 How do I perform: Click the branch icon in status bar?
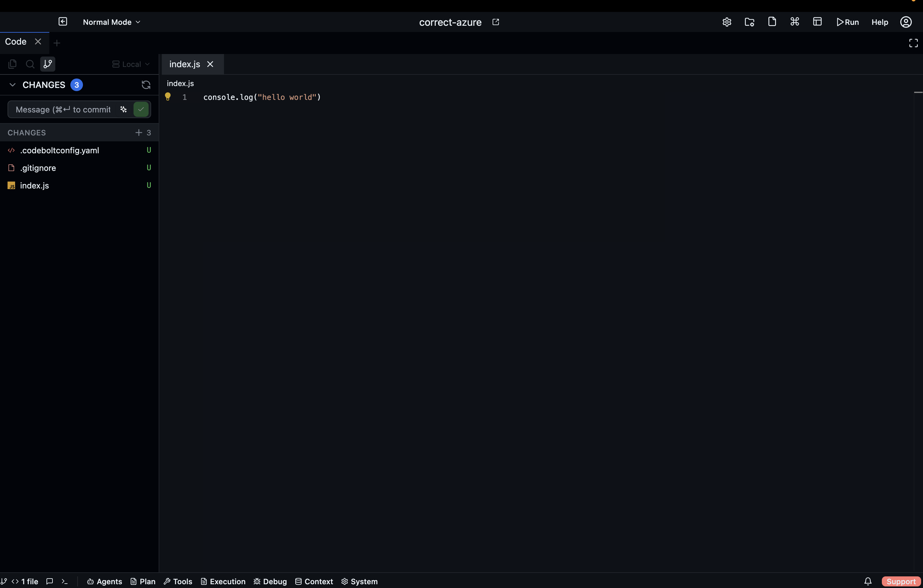pyautogui.click(x=4, y=581)
